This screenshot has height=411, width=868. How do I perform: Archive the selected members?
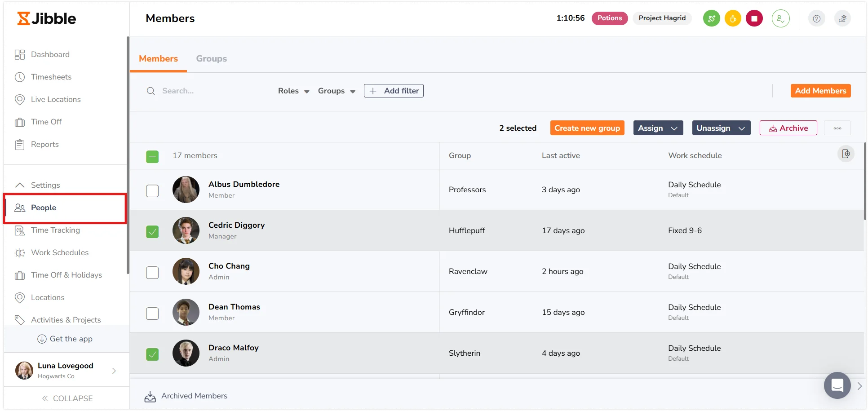[788, 128]
